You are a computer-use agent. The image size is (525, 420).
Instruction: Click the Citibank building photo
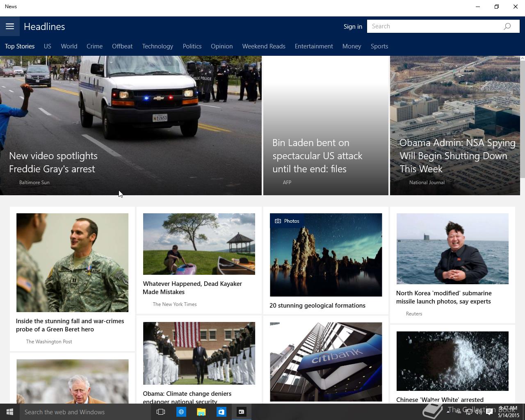326,362
